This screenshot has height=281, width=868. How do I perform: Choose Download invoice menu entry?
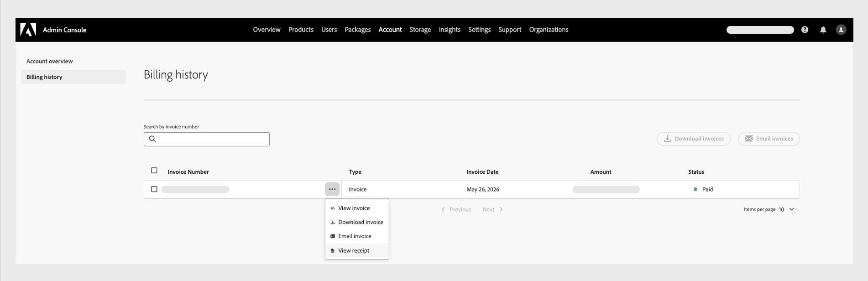357,222
